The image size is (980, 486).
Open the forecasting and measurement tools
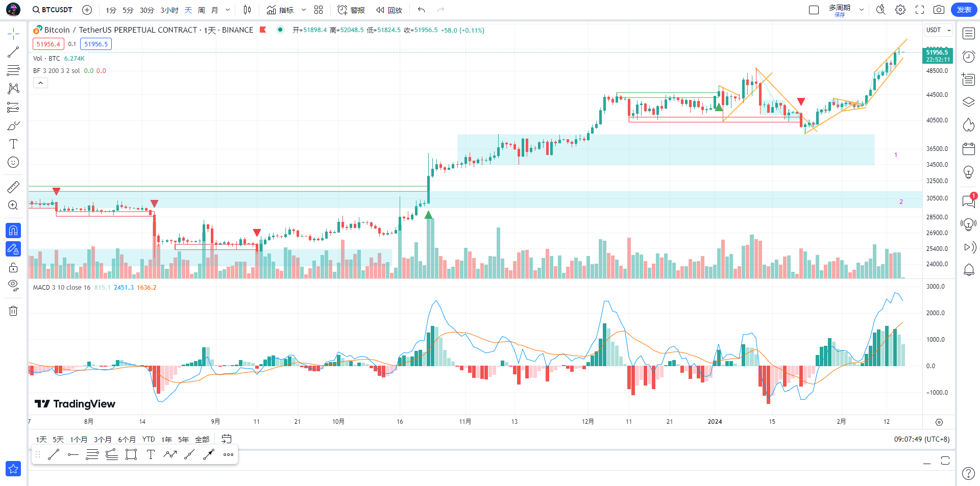[x=13, y=107]
